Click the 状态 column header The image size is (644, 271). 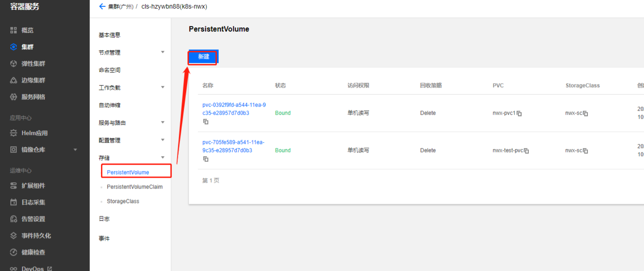pyautogui.click(x=280, y=85)
